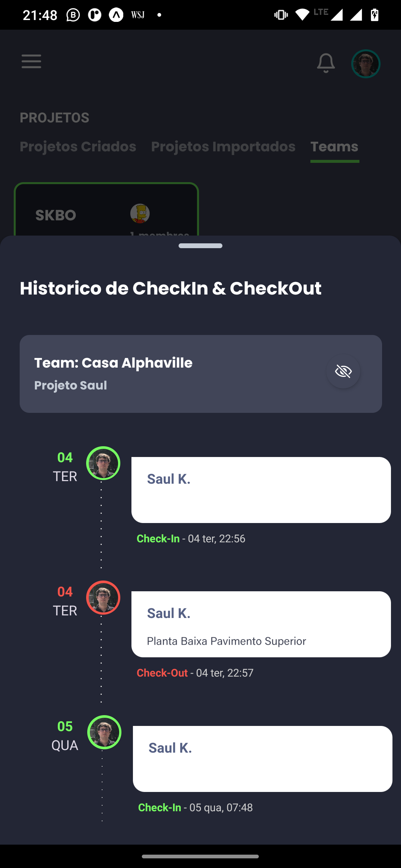The height and width of the screenshot is (868, 401).
Task: Switch to the Projetos Importados tab
Action: pos(223,147)
